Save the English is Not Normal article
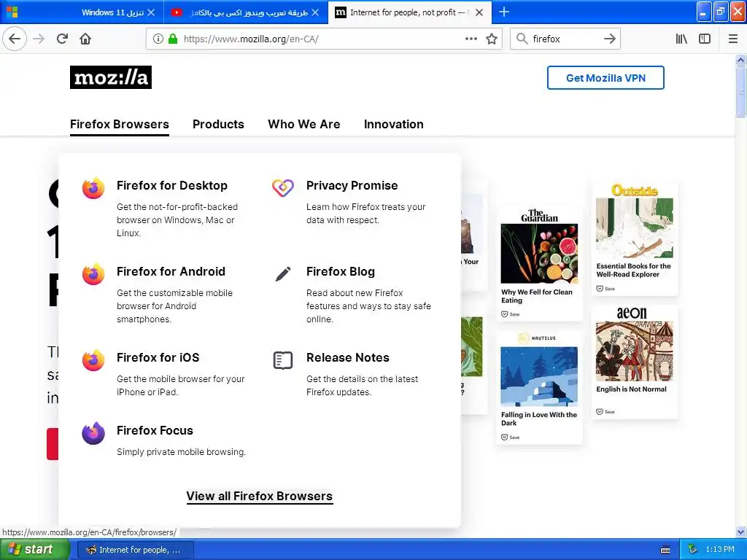This screenshot has height=560, width=747. click(605, 411)
